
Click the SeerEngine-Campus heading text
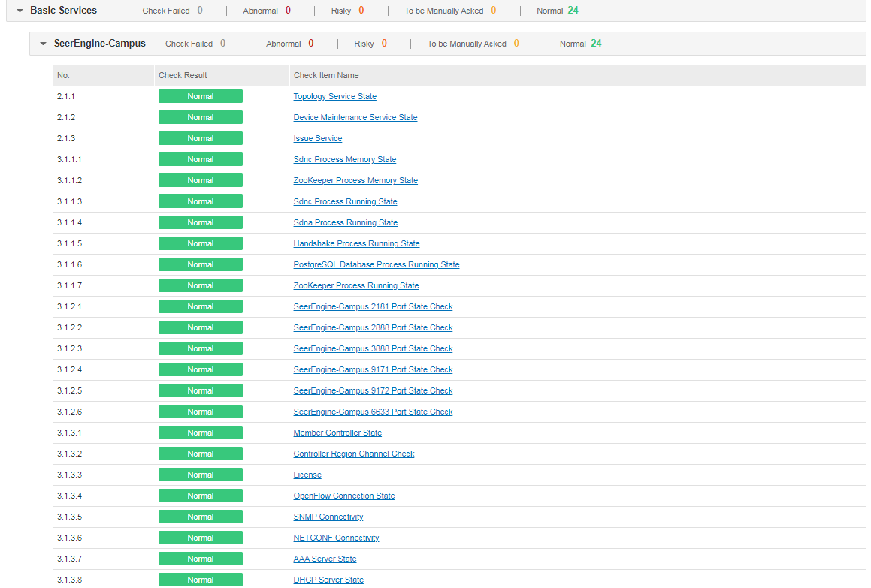pyautogui.click(x=99, y=44)
